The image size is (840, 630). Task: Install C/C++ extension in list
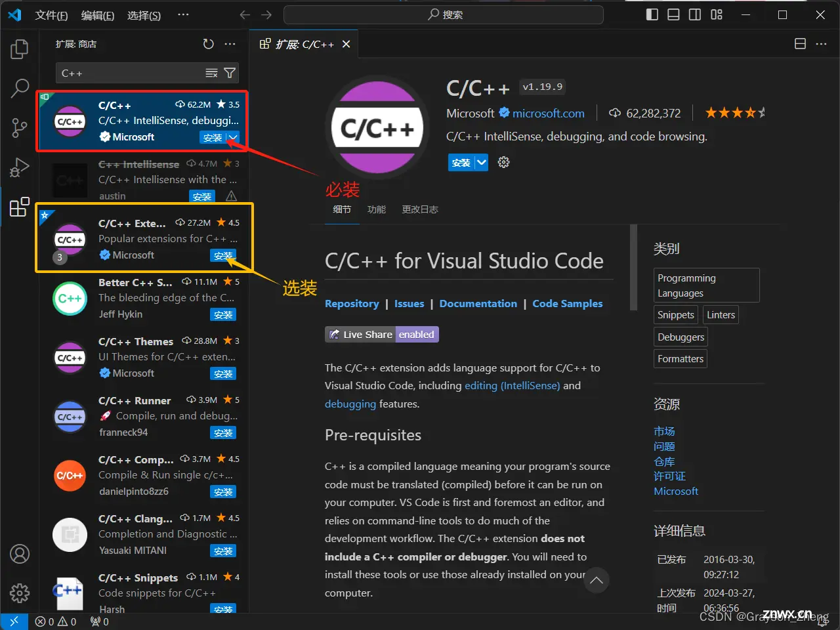click(x=213, y=137)
